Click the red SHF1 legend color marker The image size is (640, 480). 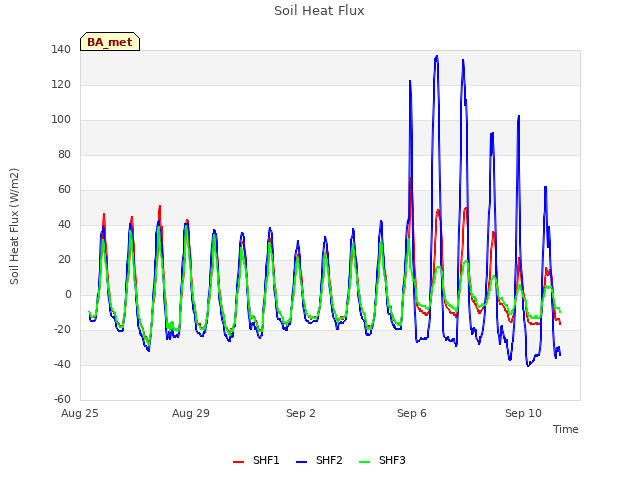238,462
